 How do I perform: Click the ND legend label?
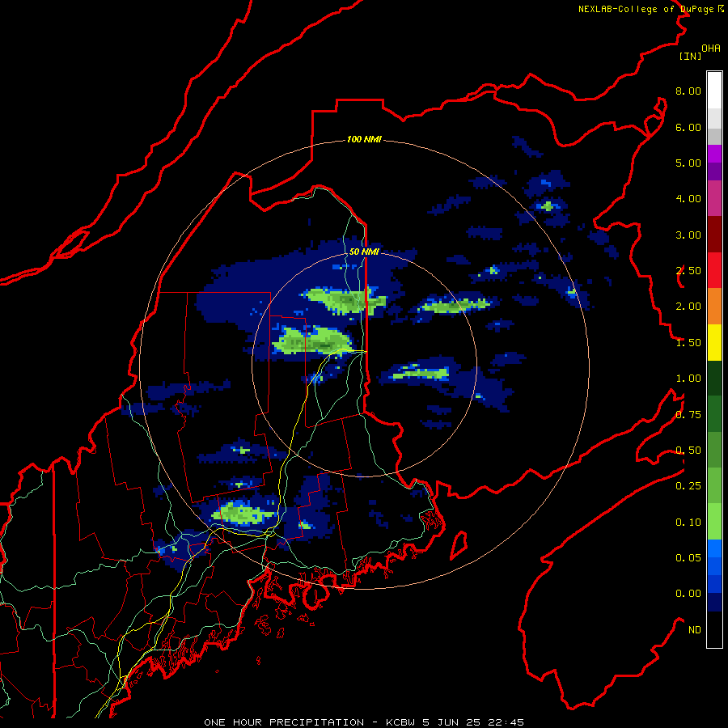click(695, 630)
